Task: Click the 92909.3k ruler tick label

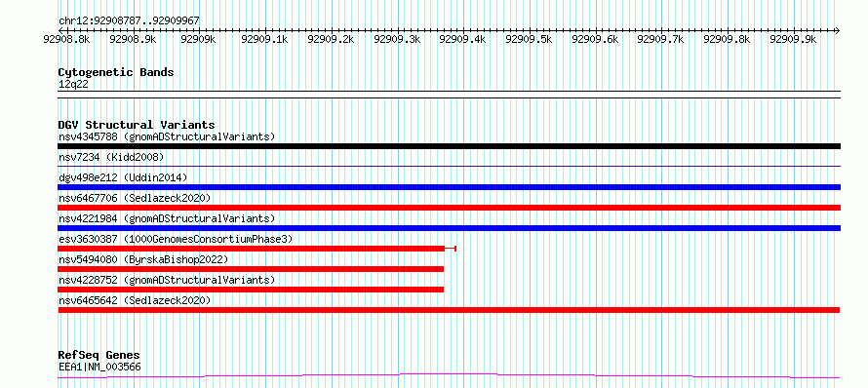Action: pos(397,39)
